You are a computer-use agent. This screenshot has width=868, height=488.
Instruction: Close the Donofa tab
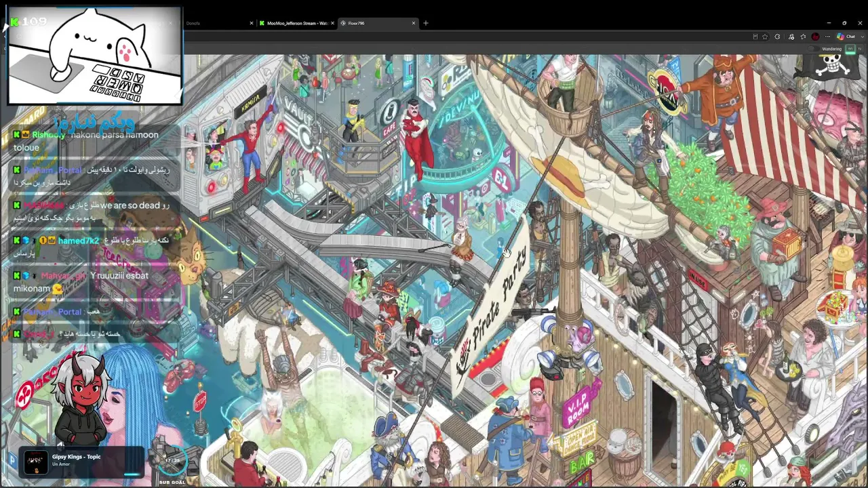(x=251, y=23)
